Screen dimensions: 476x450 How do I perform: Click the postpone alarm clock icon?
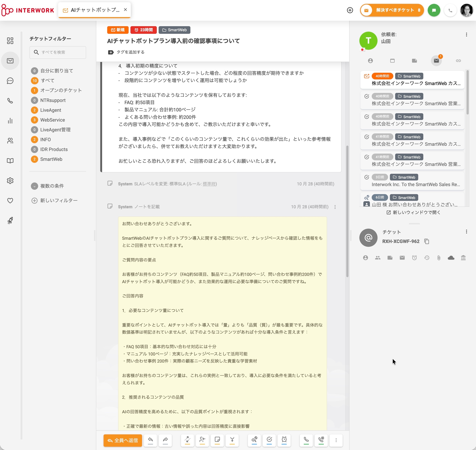click(284, 440)
